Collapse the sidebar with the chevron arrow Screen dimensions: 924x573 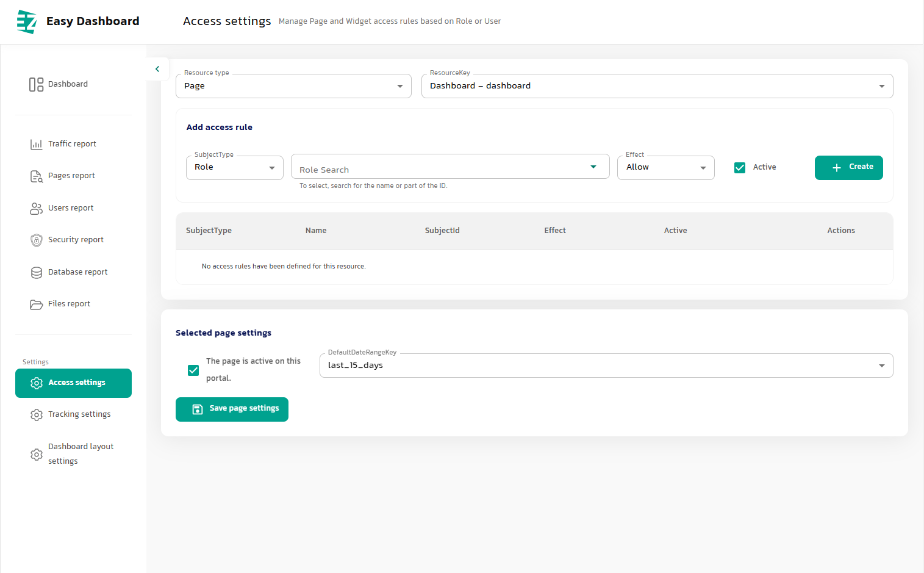click(157, 69)
